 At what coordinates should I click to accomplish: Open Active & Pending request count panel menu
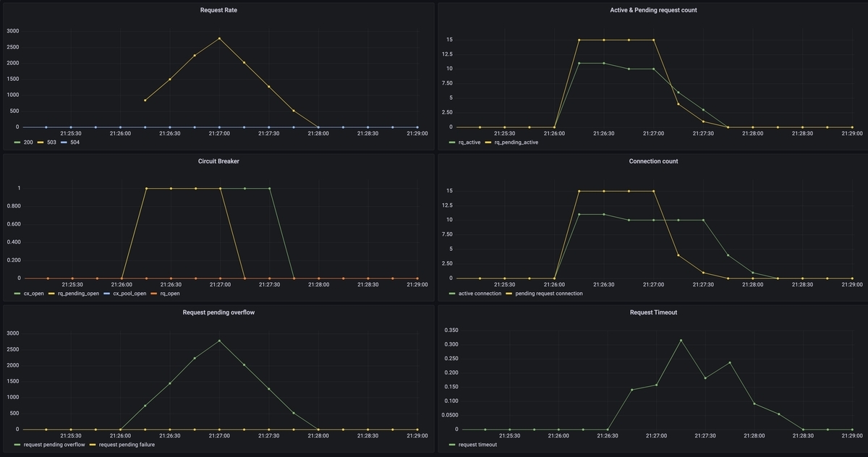tap(652, 10)
